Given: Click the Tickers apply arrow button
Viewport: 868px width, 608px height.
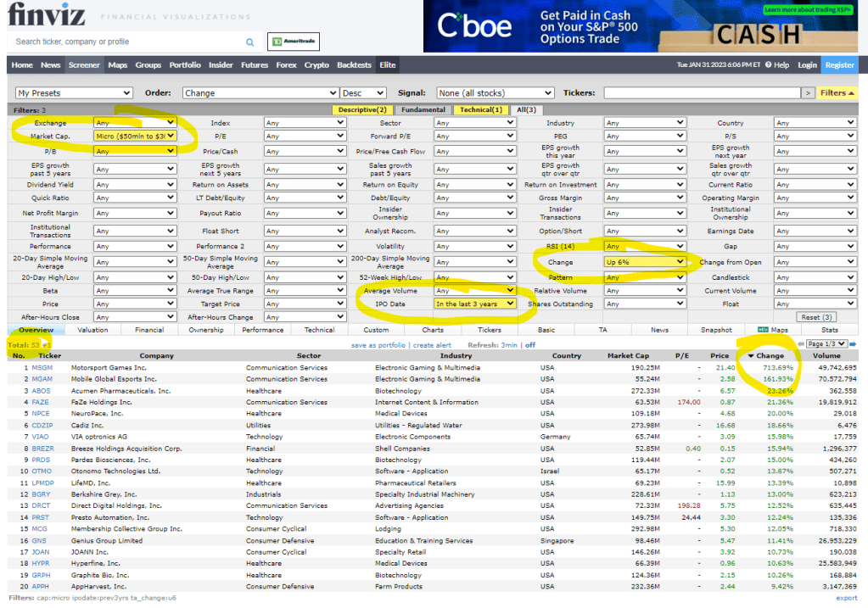Looking at the screenshot, I should coord(808,93).
